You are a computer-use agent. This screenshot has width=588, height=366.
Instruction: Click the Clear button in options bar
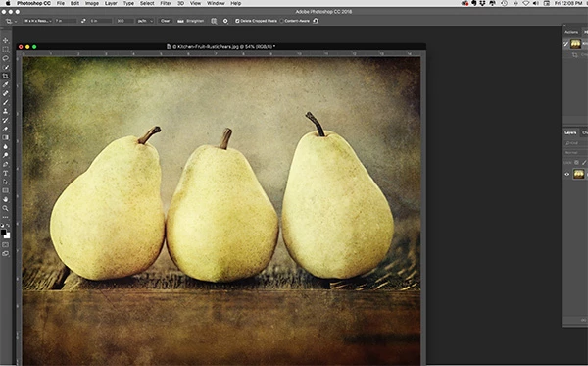[165, 21]
